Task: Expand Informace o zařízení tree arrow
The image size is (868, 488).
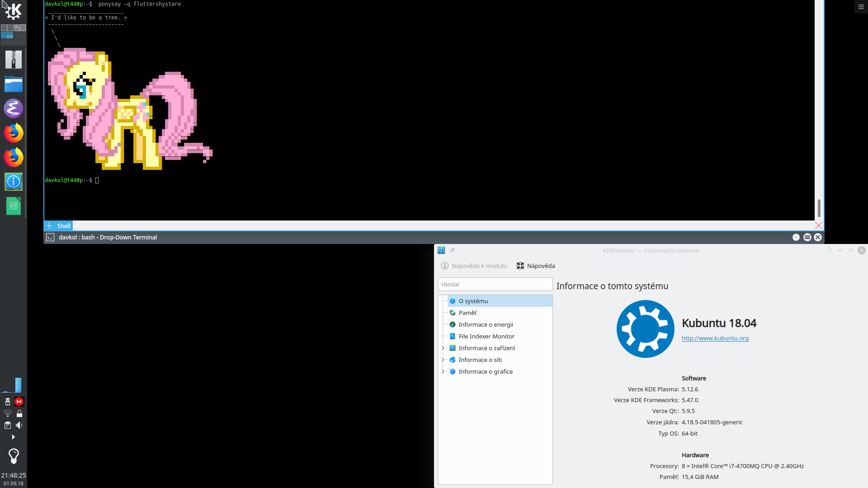Action: coord(443,348)
